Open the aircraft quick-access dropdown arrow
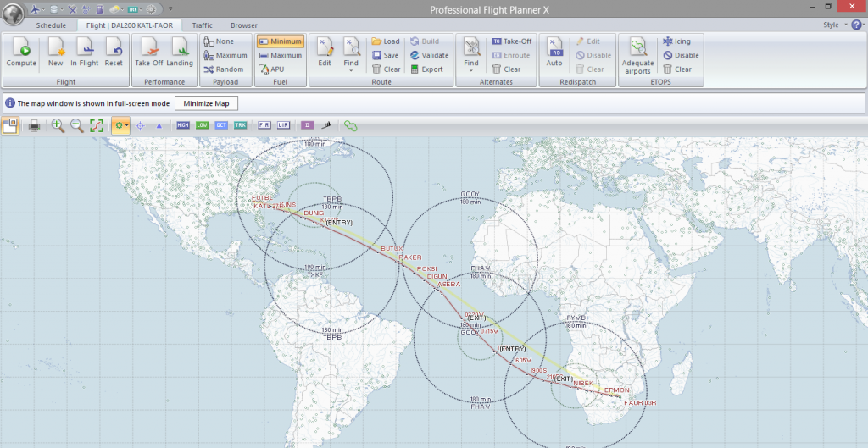868x448 pixels. click(x=44, y=9)
